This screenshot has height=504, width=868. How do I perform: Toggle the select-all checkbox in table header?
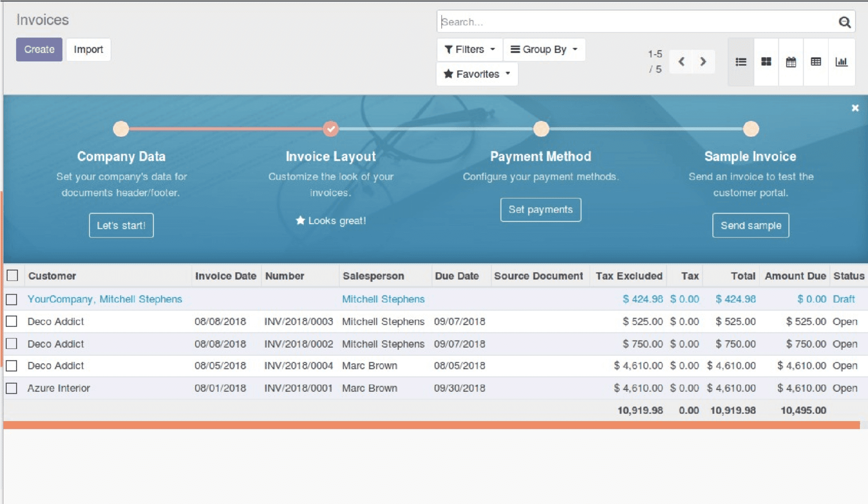click(x=12, y=275)
